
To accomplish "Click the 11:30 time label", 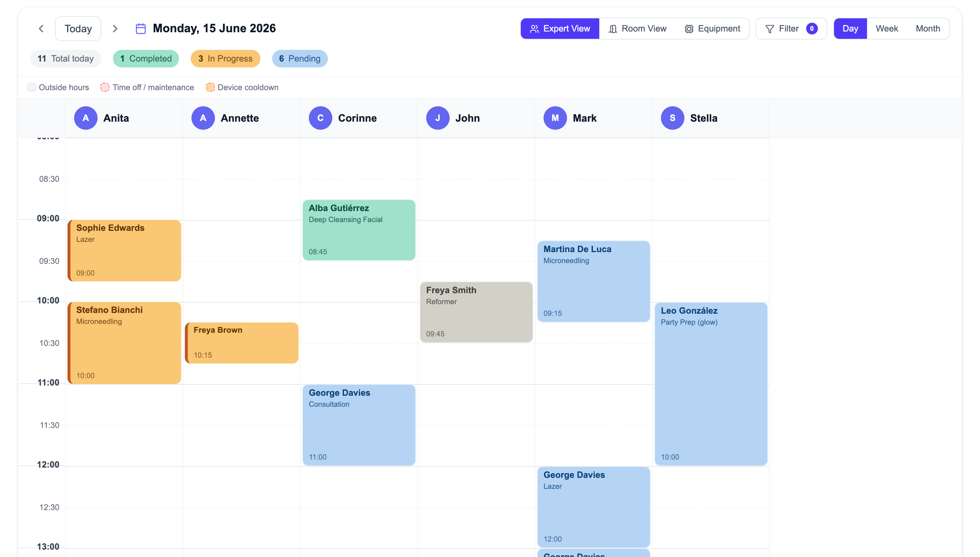I will (50, 425).
